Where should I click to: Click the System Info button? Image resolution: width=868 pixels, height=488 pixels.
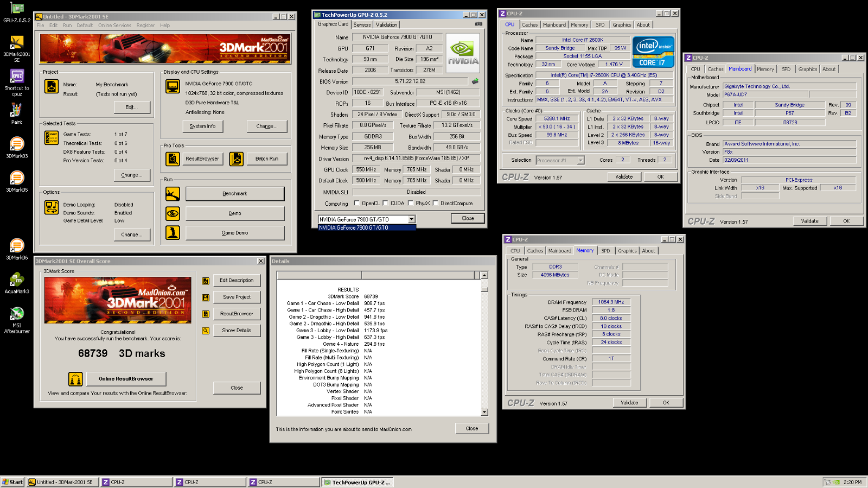[x=202, y=126]
